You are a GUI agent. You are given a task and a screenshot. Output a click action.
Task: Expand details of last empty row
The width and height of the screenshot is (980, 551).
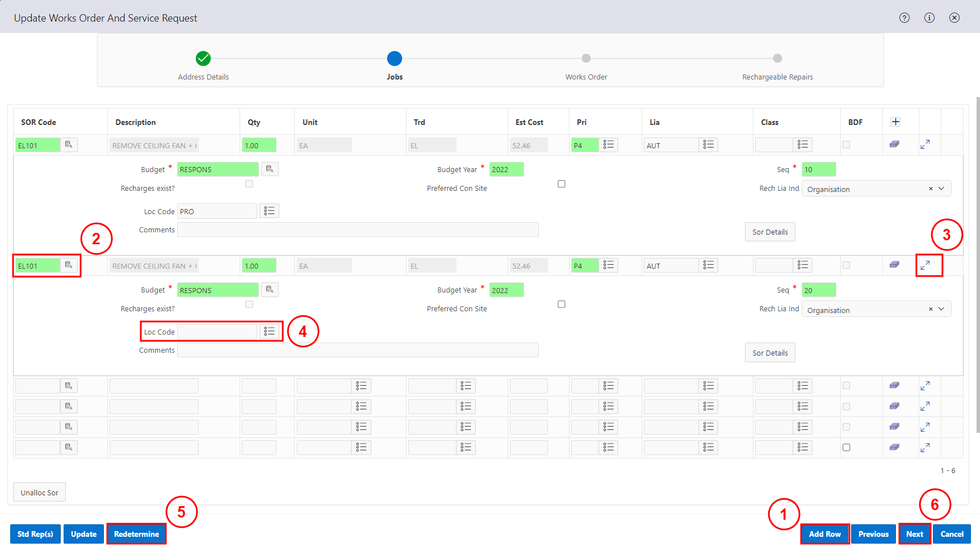coord(925,448)
